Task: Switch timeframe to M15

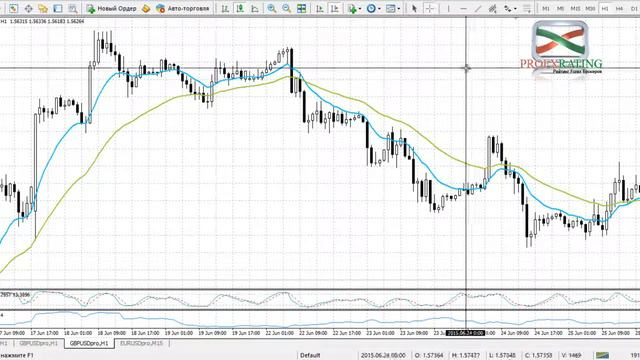Action: coord(575,8)
